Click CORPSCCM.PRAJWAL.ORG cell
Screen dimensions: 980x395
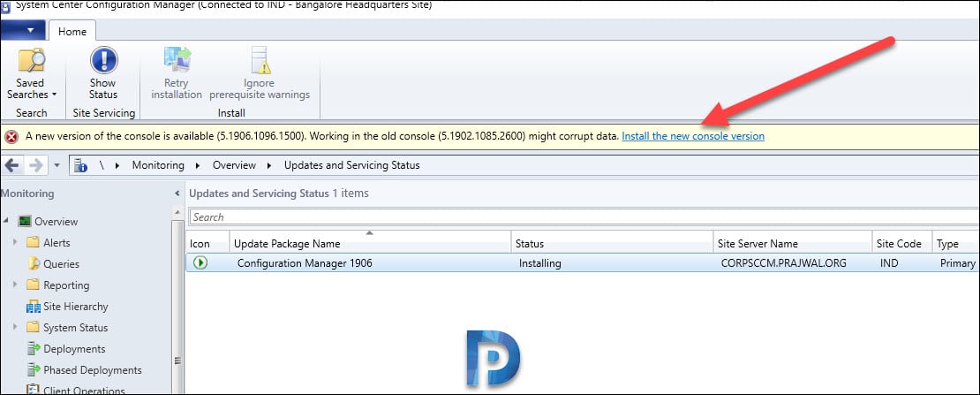[x=784, y=263]
